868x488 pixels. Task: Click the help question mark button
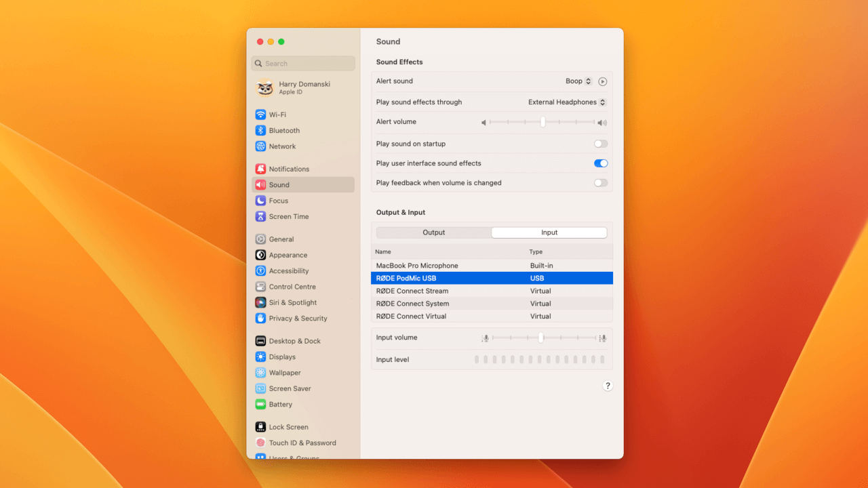pyautogui.click(x=608, y=386)
